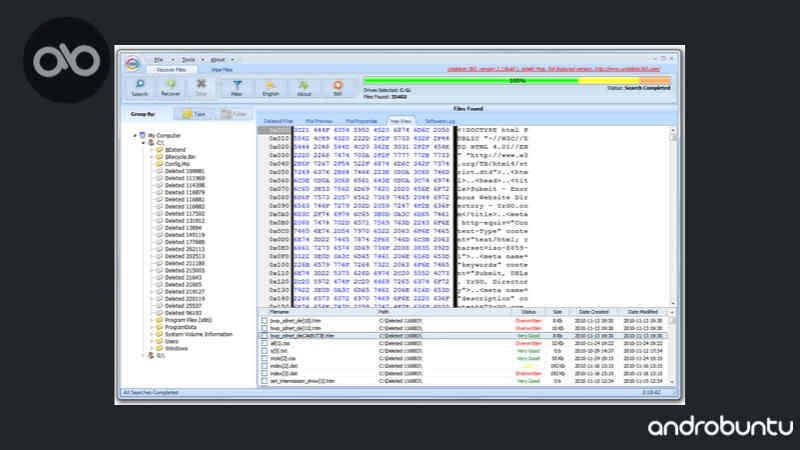Screen dimensions: 800x450
Task: Click the $Recycle.Bin folder icon
Action: (159, 157)
